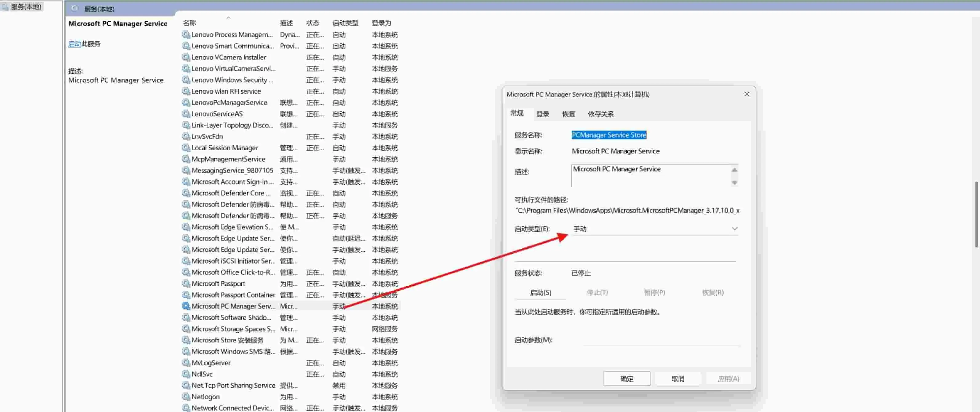Select the Microsoft Windows SMS 路由 service row
Screen dimensions: 980x412
tap(291, 351)
